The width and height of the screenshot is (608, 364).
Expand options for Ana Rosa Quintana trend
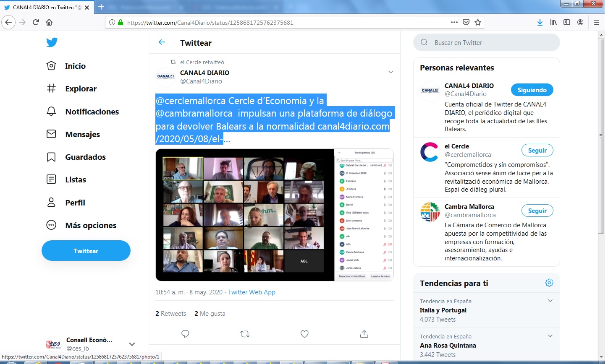pyautogui.click(x=550, y=336)
